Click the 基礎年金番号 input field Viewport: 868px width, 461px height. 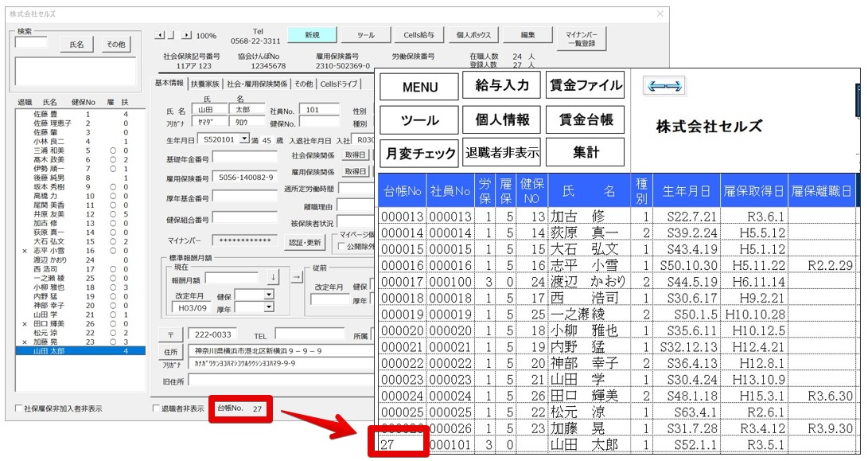point(245,158)
